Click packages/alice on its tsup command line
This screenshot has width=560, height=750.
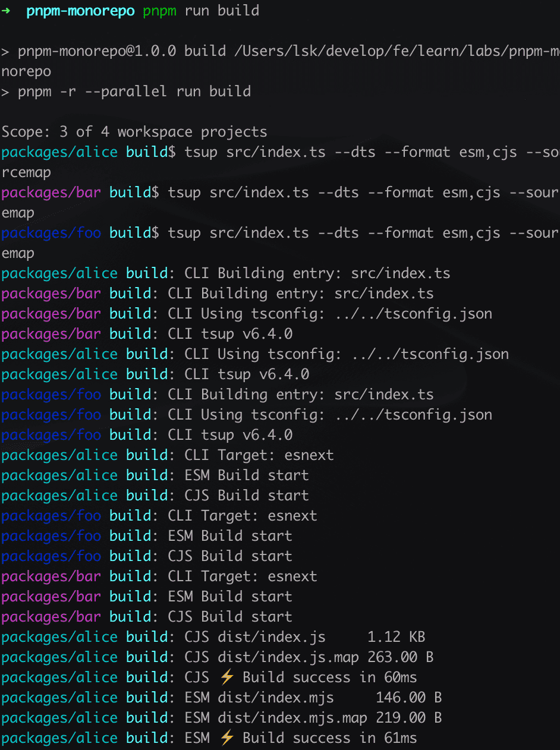59,152
